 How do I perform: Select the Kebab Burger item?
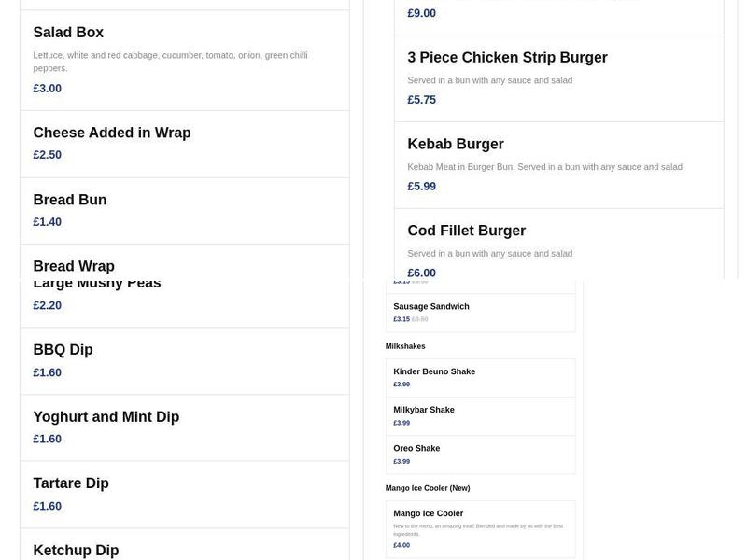pos(456,144)
